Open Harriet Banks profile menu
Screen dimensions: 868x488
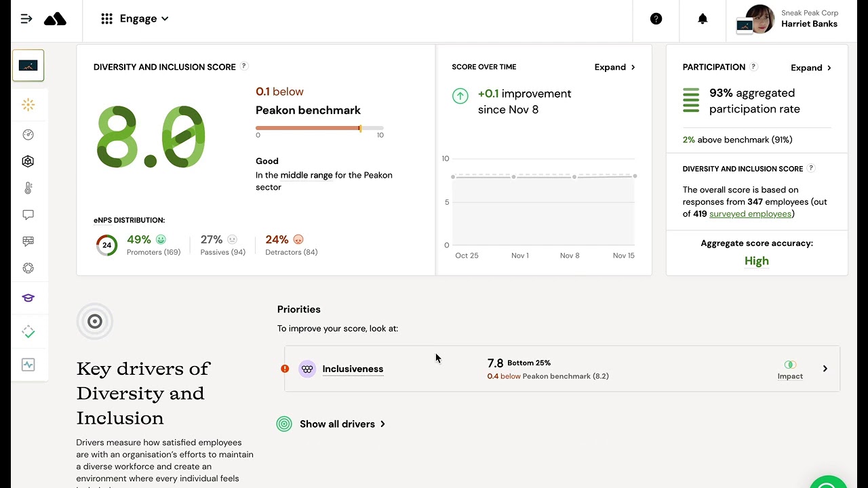[790, 19]
